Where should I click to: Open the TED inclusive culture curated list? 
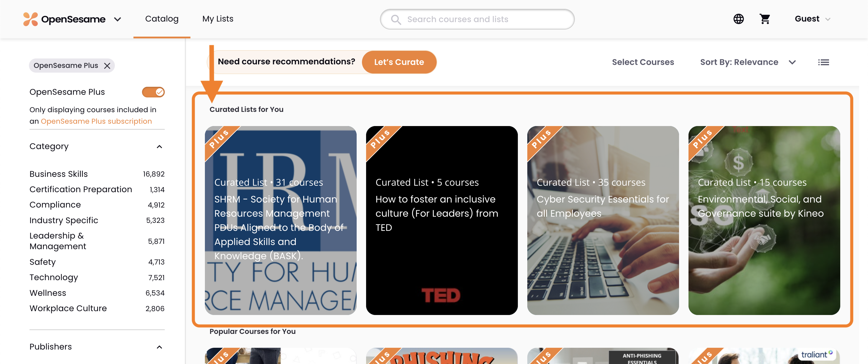(x=441, y=221)
